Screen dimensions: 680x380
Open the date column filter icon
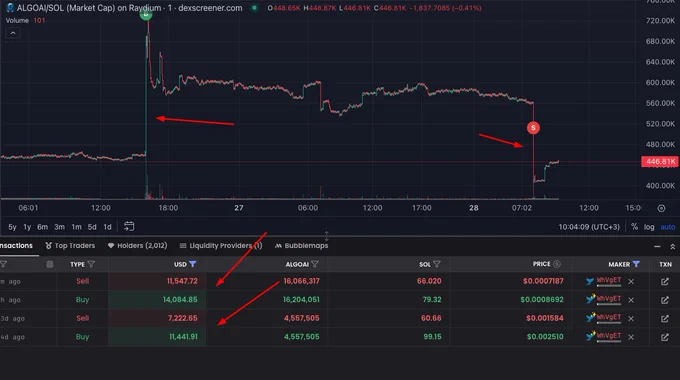click(3, 264)
